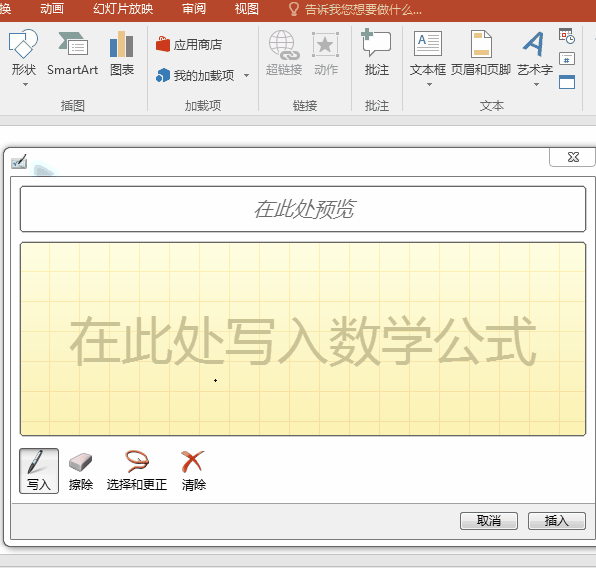Screen dimensions: 596x568
Task: Insert a SmartArt graphic
Action: pyautogui.click(x=73, y=54)
